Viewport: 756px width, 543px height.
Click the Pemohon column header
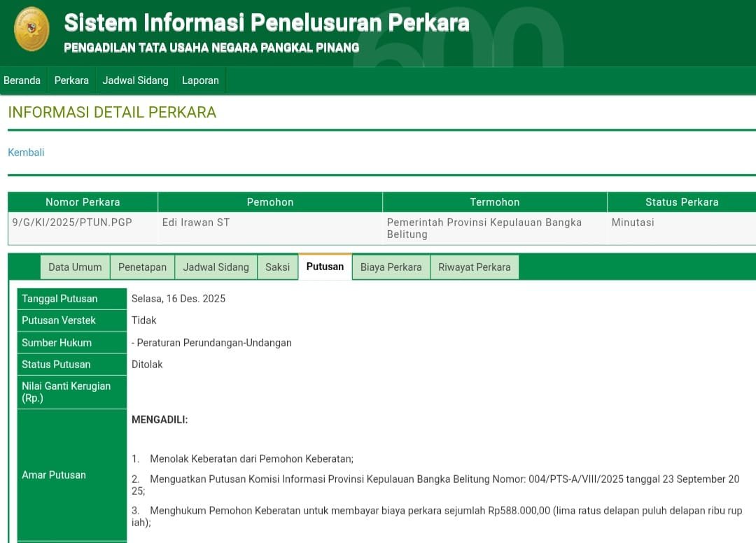tap(270, 202)
